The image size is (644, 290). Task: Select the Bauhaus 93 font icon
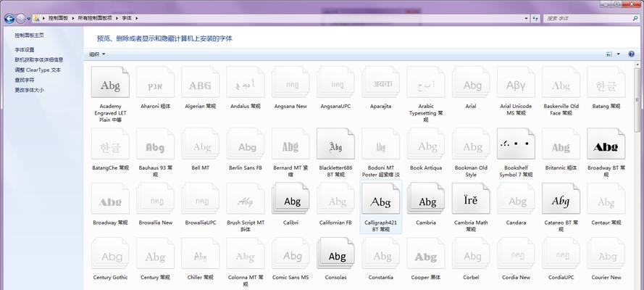click(x=155, y=144)
